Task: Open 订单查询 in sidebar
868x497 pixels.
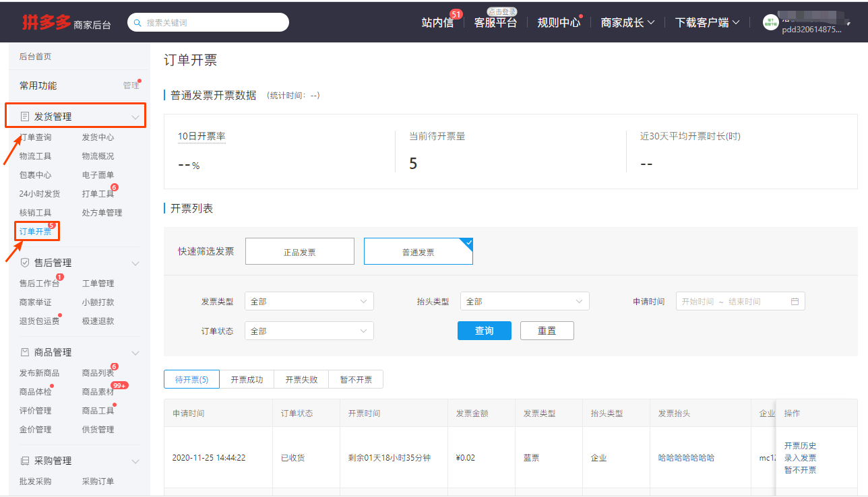Action: [x=35, y=137]
